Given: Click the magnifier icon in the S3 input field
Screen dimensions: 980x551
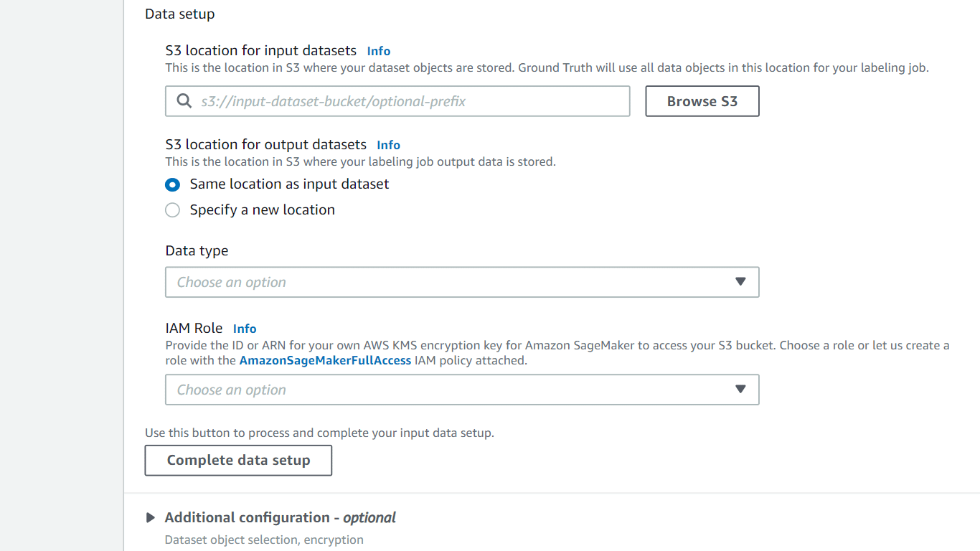Looking at the screenshot, I should pos(184,101).
